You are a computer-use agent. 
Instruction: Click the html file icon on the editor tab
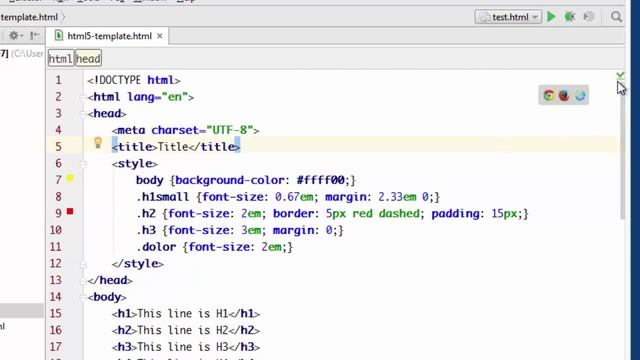59,36
